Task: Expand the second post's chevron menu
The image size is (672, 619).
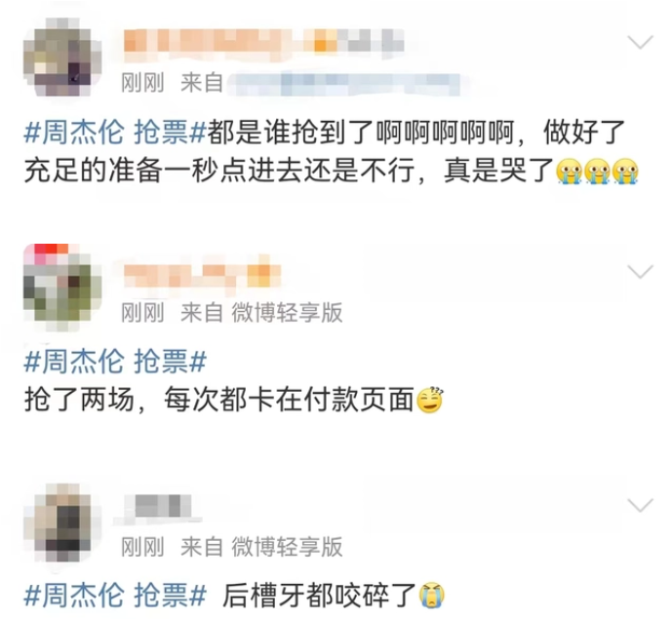Action: 640,272
